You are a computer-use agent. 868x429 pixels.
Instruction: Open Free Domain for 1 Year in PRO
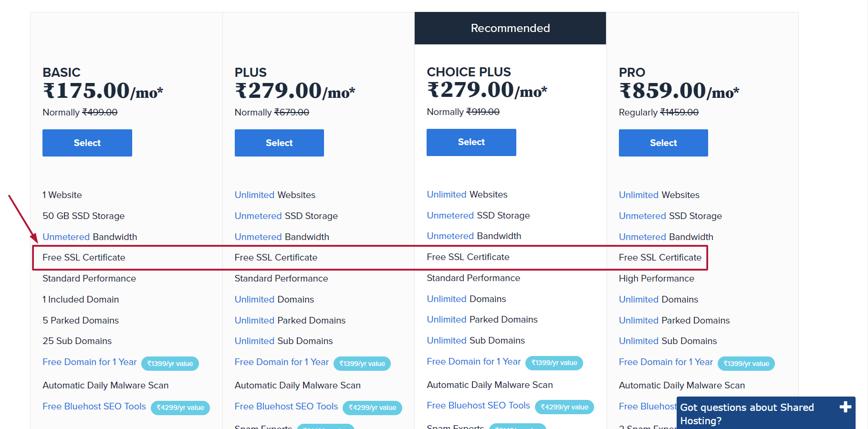(x=666, y=362)
